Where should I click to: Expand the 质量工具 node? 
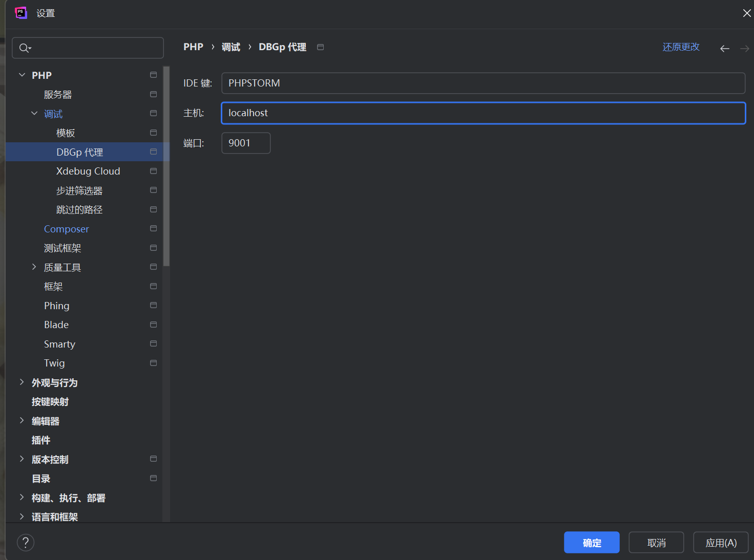coord(34,267)
